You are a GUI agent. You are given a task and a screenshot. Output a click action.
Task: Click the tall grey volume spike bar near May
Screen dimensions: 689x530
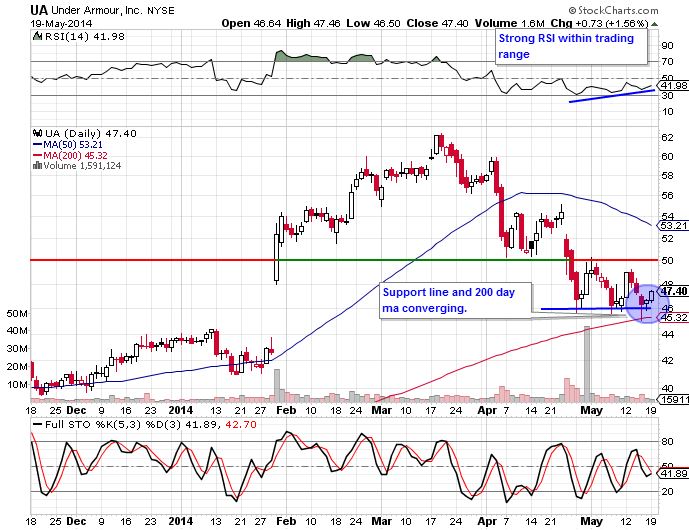[x=586, y=364]
